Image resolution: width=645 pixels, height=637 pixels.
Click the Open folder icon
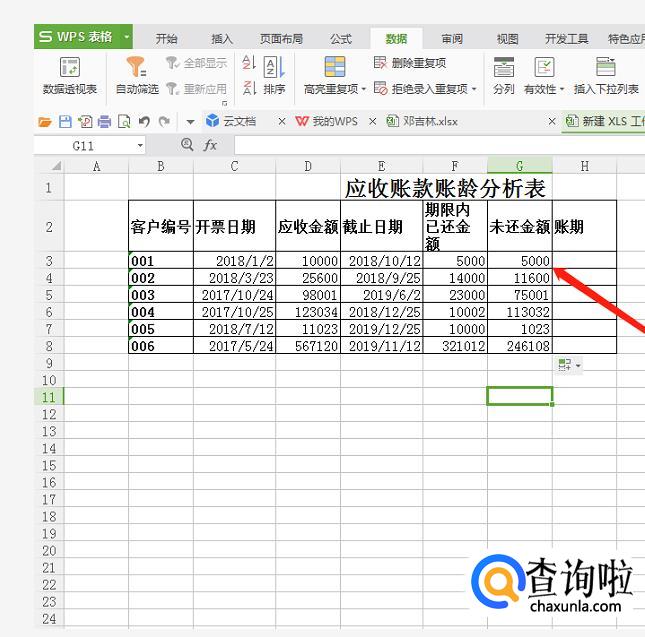tap(45, 122)
